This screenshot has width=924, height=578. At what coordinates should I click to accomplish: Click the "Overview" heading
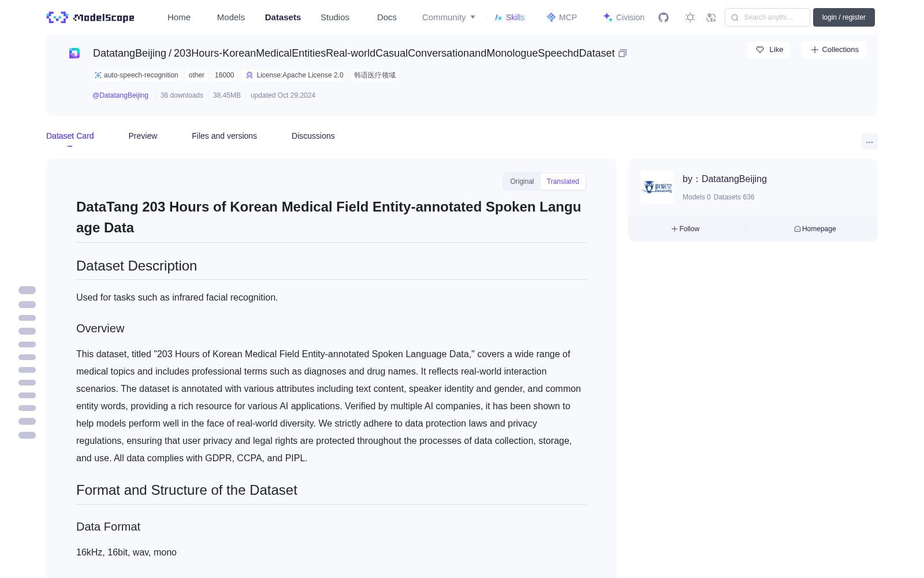coord(100,328)
